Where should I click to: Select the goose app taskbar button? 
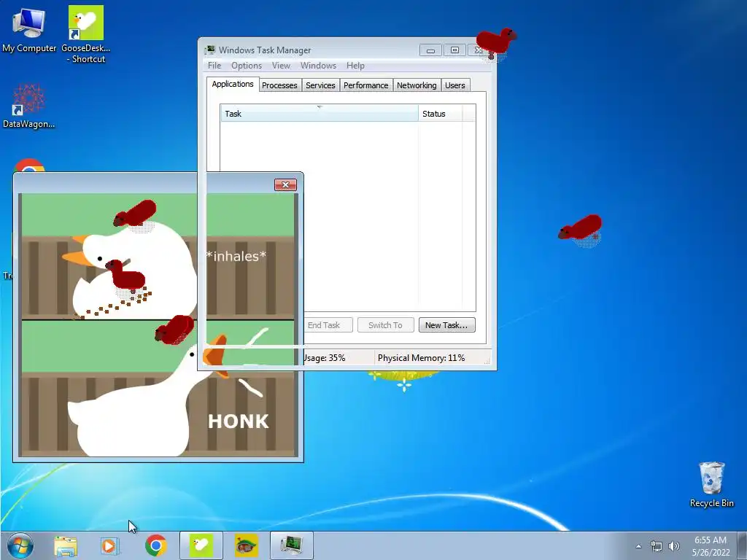201,545
